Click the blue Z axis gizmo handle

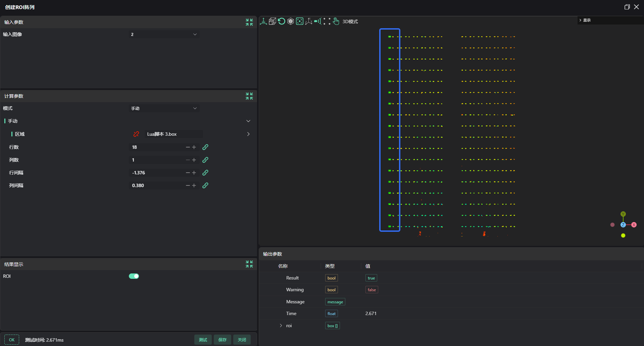tap(623, 225)
